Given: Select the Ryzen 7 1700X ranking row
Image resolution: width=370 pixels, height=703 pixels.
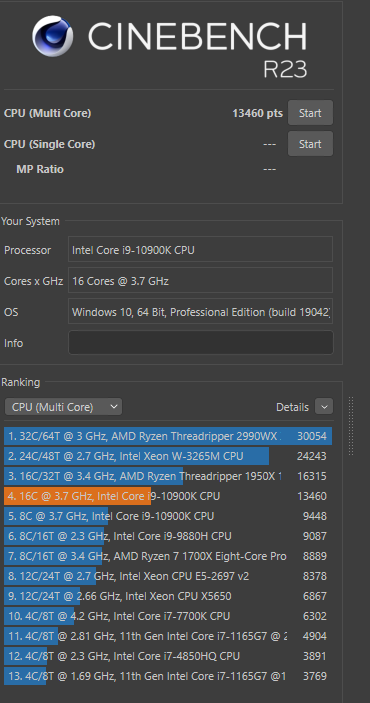Looking at the screenshot, I should click(168, 556).
